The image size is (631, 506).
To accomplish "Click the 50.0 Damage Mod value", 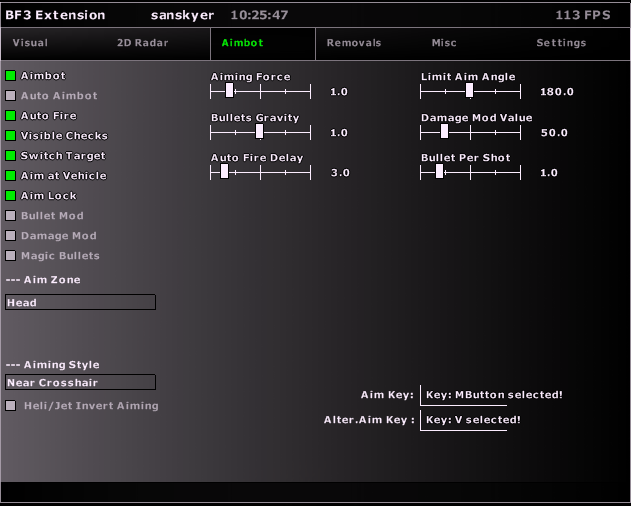I will point(554,133).
